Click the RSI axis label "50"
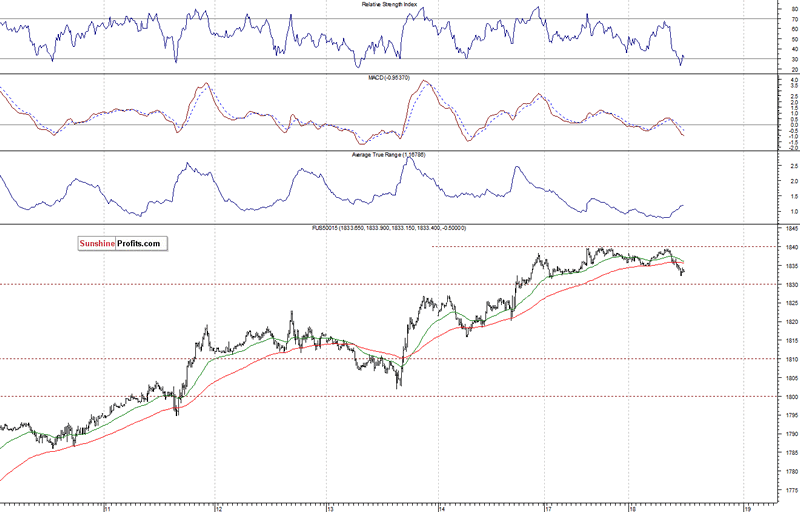Viewport: 800px width, 512px height. coord(795,39)
